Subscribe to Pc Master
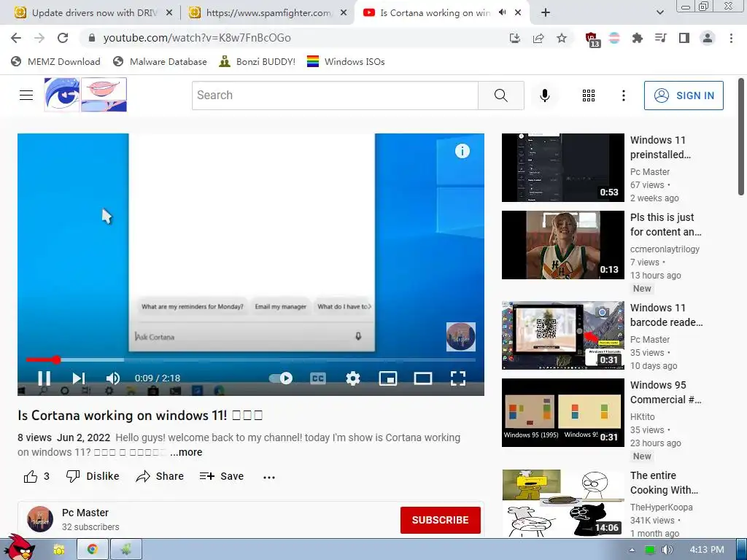 tap(440, 520)
